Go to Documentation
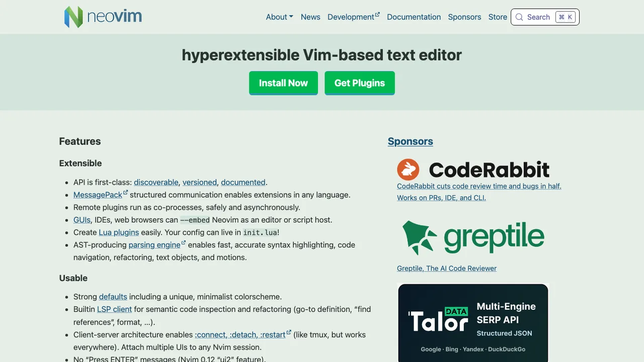 coord(414,17)
